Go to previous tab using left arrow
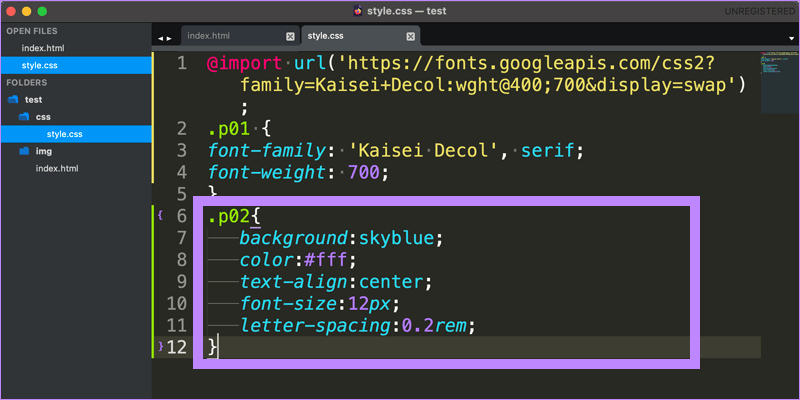The height and width of the screenshot is (400, 800). point(158,37)
